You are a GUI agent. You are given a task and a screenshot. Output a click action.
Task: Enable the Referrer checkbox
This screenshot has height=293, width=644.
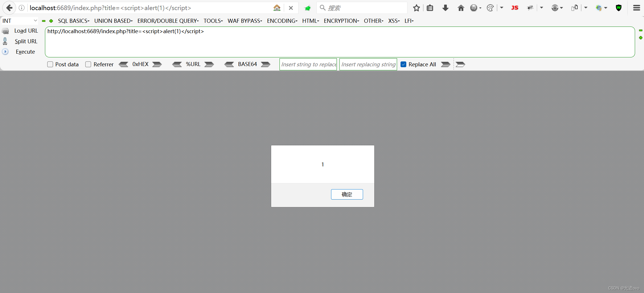coord(88,64)
